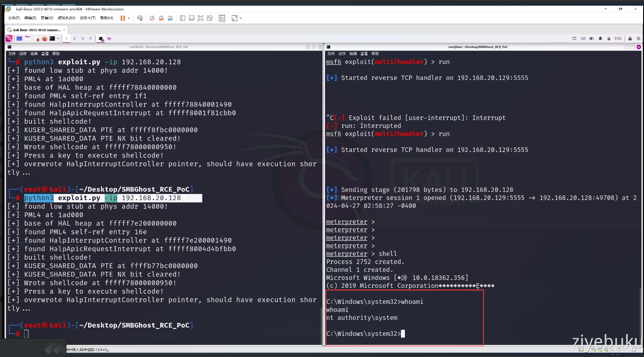Open right terminal 动作 menu
This screenshot has width=644, height=357.
click(342, 54)
